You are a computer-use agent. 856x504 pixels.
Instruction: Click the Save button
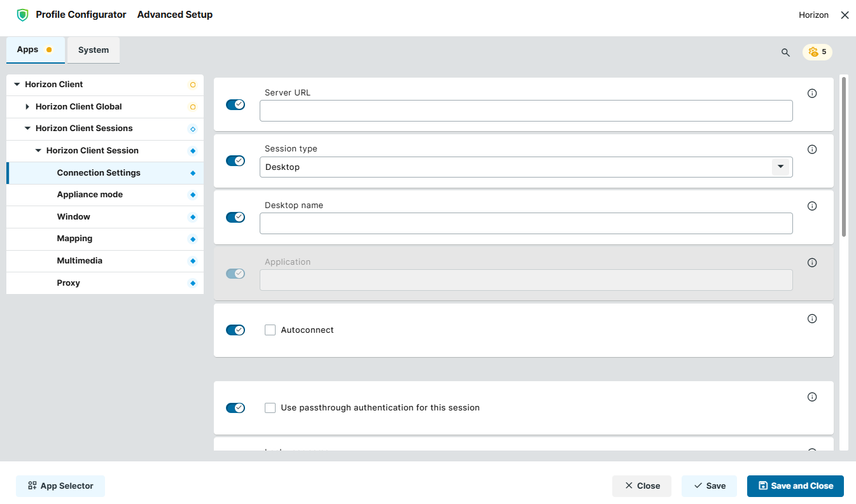(709, 486)
